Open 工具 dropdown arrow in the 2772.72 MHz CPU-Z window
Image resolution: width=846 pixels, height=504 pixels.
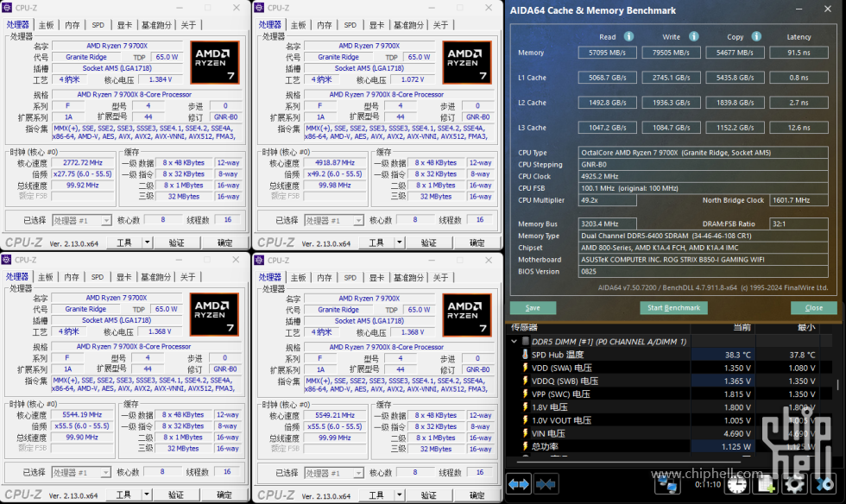pos(148,243)
